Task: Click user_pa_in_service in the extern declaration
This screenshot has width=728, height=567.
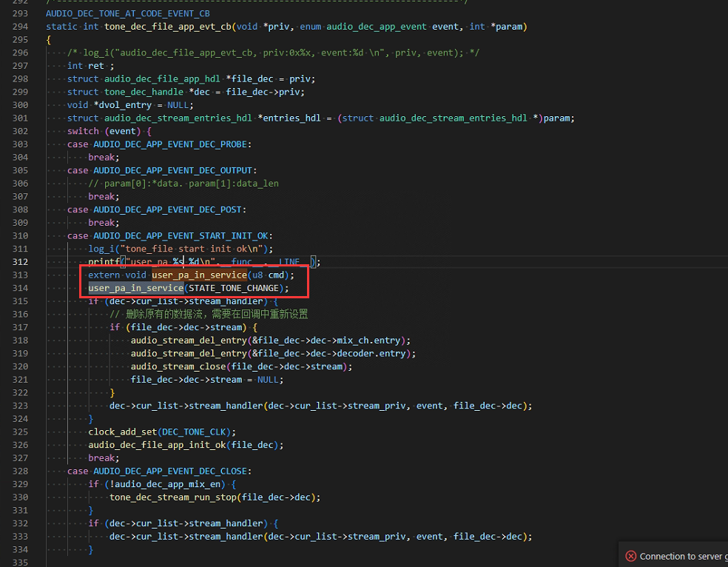Action: 199,275
